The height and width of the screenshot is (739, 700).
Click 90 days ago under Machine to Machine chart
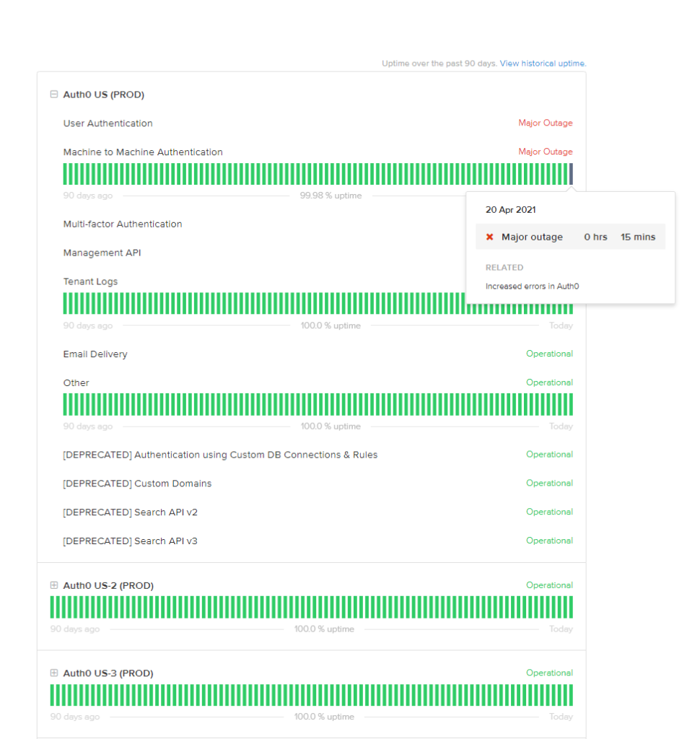87,196
